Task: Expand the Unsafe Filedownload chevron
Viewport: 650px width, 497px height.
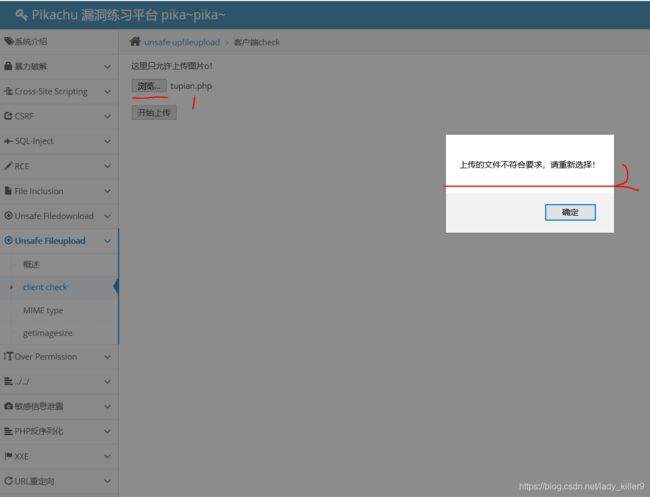Action: coord(107,216)
